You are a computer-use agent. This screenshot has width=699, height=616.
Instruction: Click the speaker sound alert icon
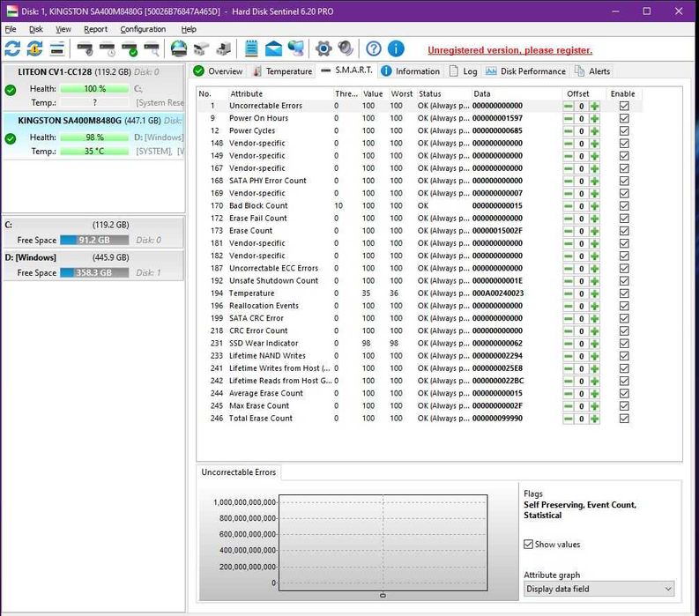[x=346, y=48]
